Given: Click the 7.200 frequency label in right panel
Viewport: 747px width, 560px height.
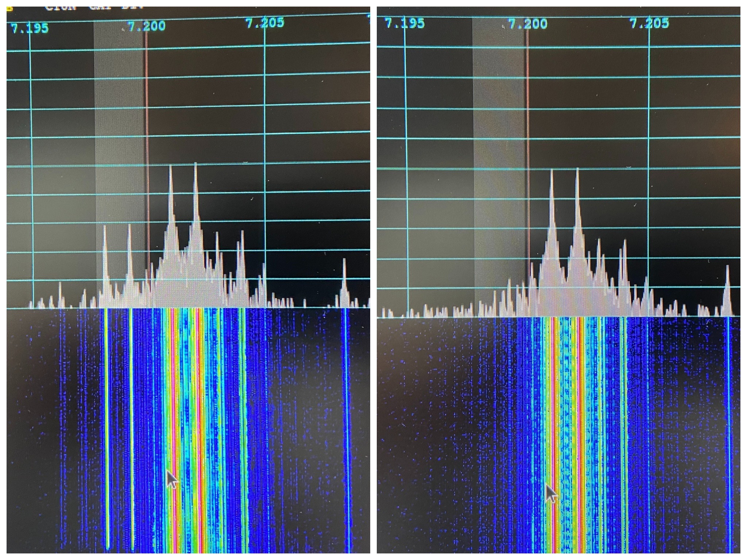Looking at the screenshot, I should [528, 24].
